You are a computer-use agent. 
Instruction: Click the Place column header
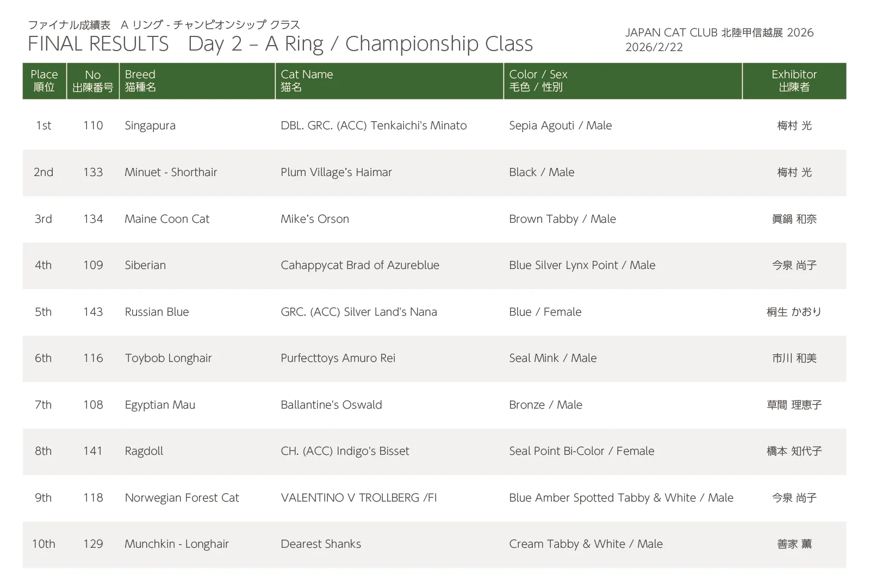click(44, 80)
